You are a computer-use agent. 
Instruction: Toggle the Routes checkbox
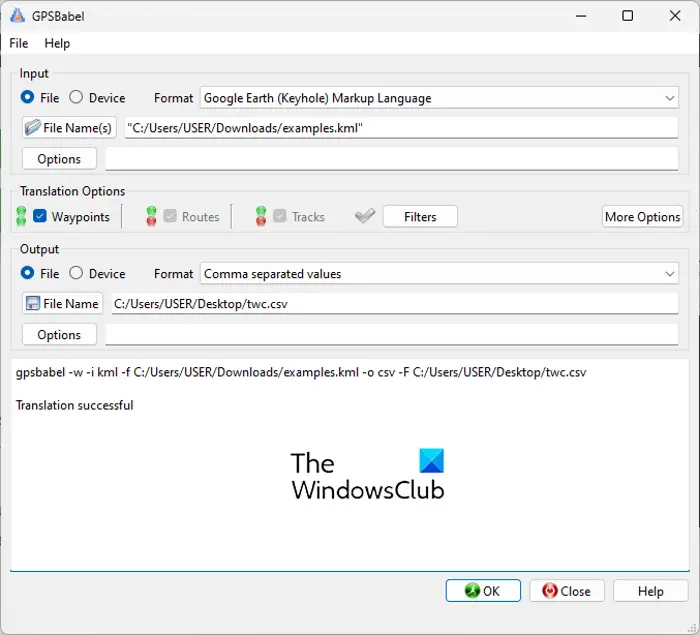(170, 216)
